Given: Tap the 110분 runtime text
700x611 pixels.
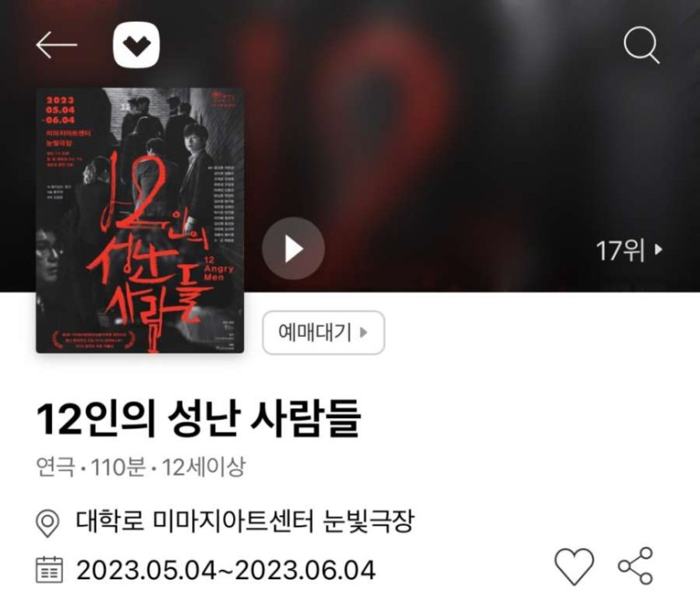Looking at the screenshot, I should pos(118,468).
